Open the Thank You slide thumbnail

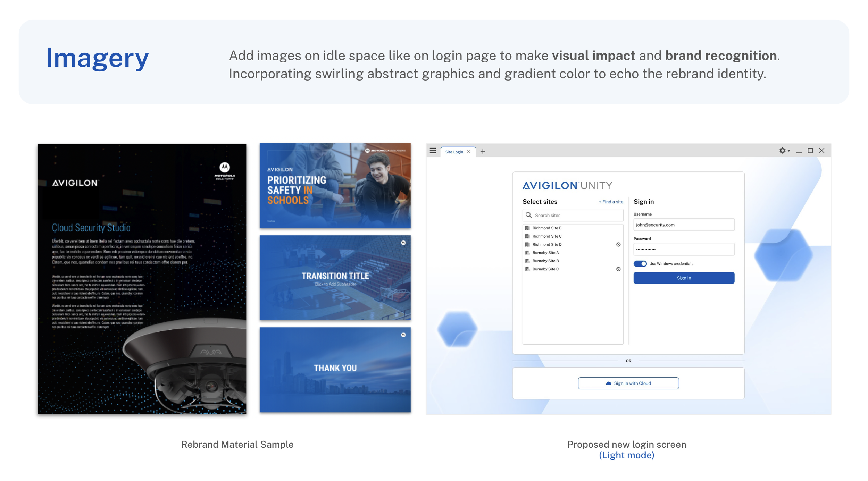(335, 370)
